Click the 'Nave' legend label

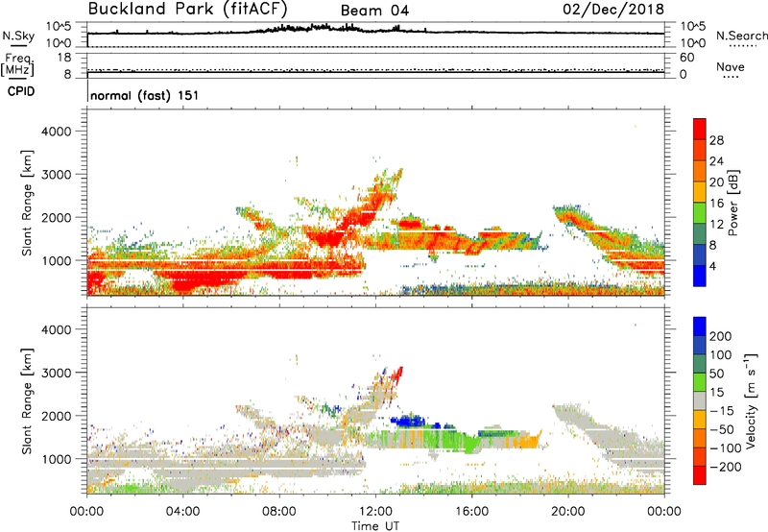(731, 67)
